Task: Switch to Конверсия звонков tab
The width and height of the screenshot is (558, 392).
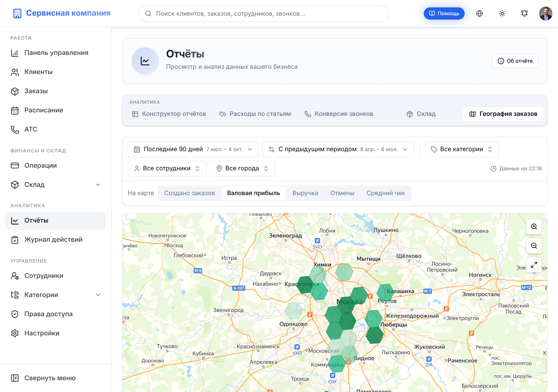Action: tap(339, 114)
